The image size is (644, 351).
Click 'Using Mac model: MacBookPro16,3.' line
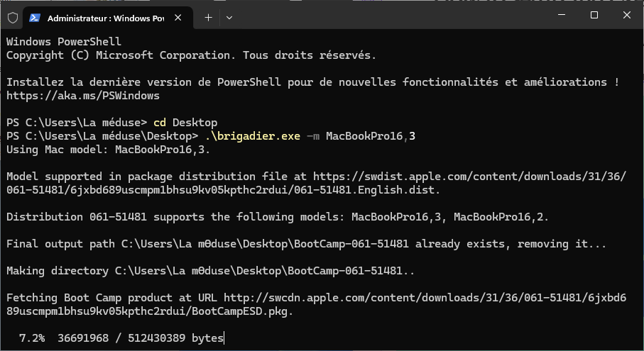click(x=108, y=150)
